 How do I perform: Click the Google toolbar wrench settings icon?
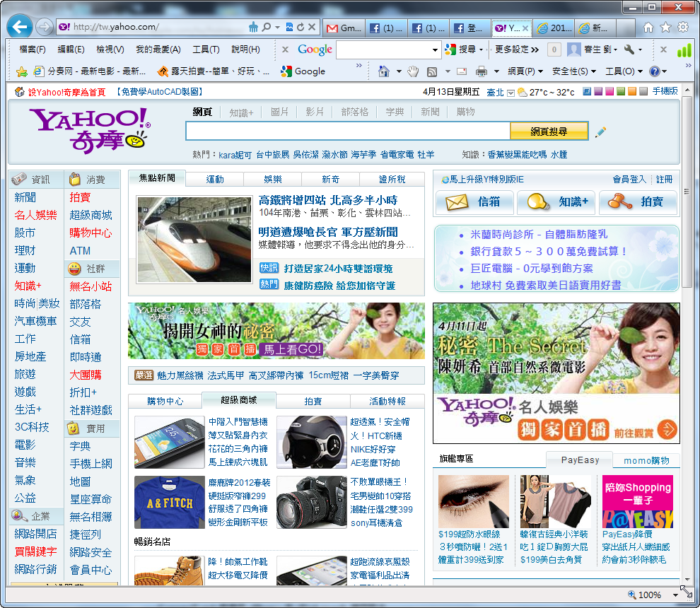click(x=629, y=49)
